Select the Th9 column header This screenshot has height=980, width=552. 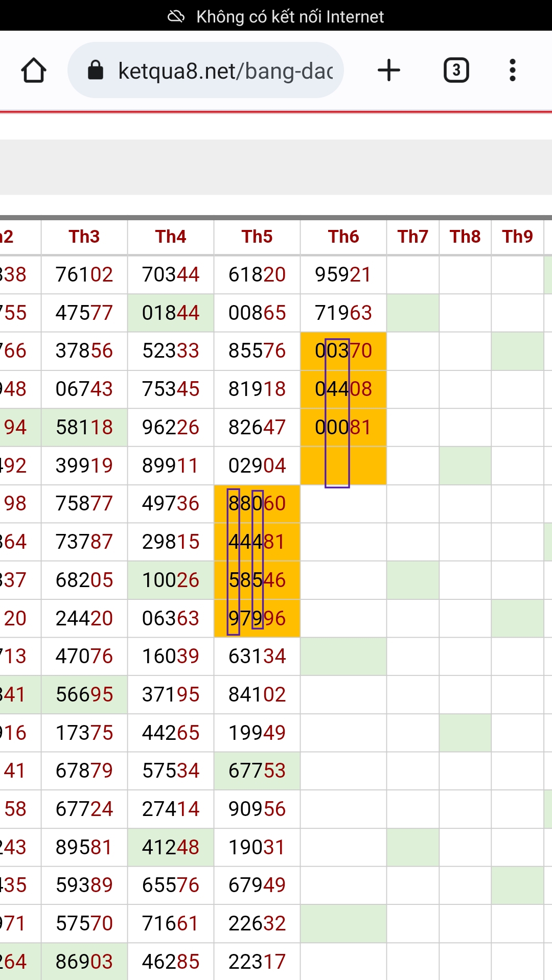coord(517,237)
